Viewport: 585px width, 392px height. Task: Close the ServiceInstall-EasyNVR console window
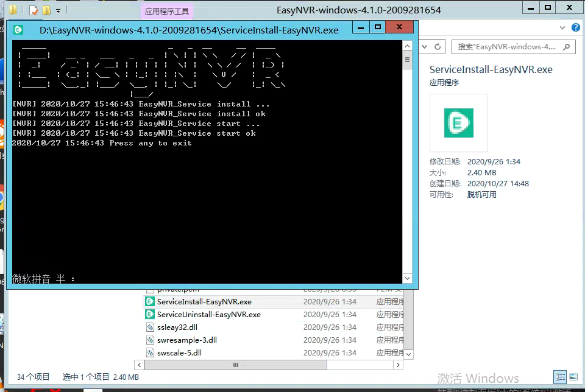(x=400, y=27)
